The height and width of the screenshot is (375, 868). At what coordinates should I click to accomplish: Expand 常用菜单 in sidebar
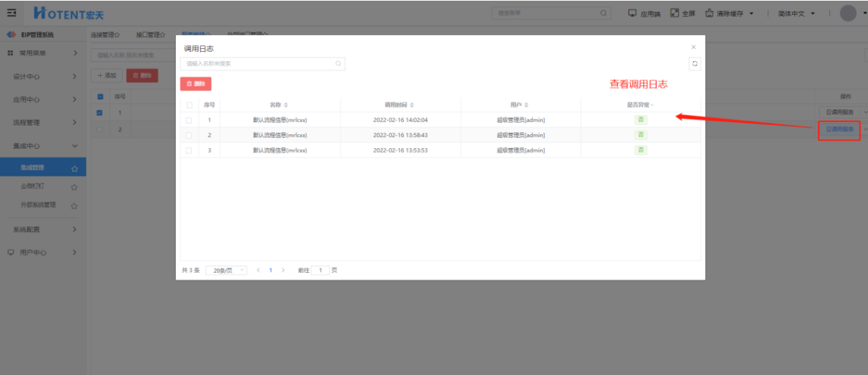click(x=74, y=53)
